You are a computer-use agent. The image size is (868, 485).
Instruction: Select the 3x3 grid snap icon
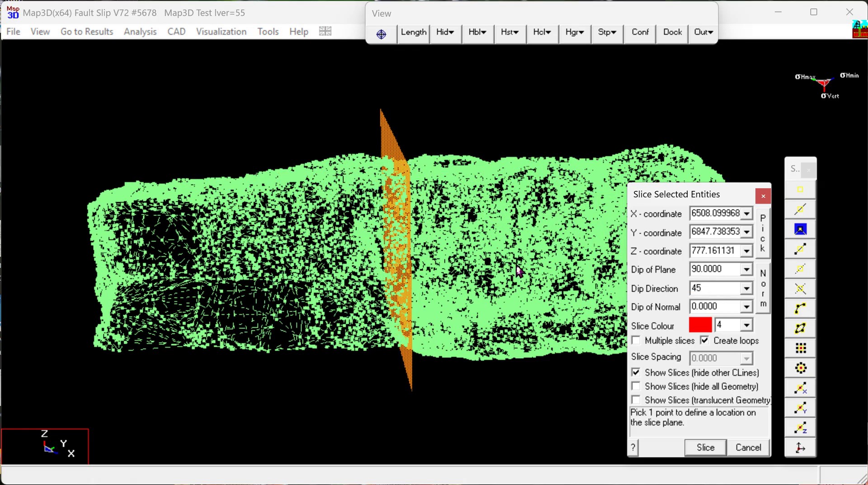(x=800, y=348)
